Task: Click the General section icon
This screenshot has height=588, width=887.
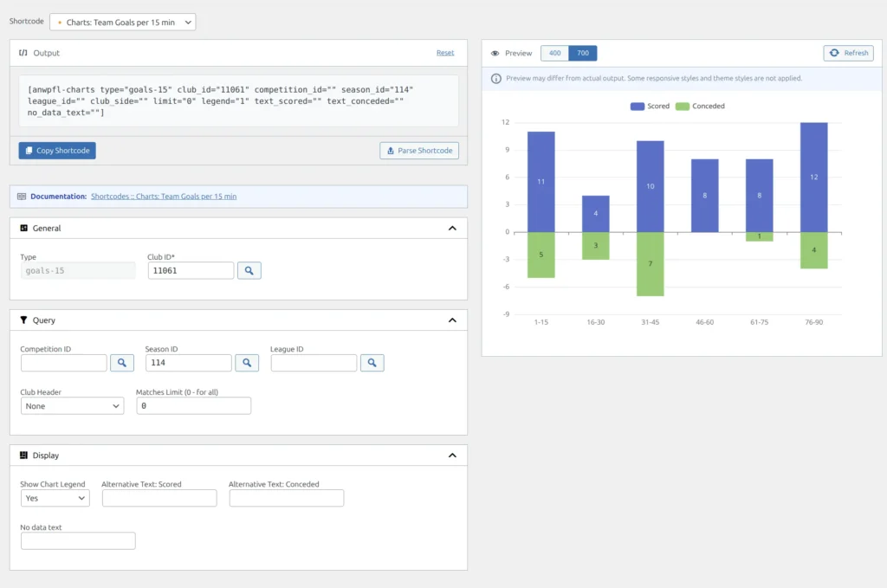Action: [23, 228]
